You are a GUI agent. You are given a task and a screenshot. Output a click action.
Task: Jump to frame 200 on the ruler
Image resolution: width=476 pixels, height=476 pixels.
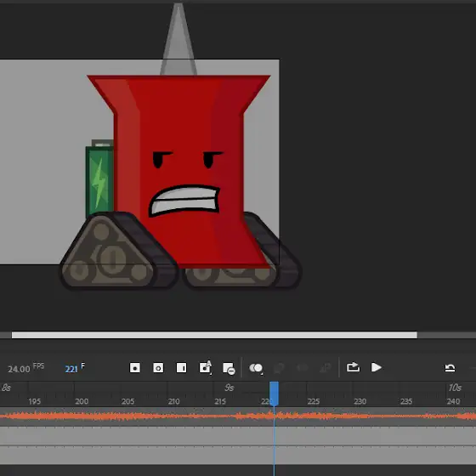tap(82, 401)
